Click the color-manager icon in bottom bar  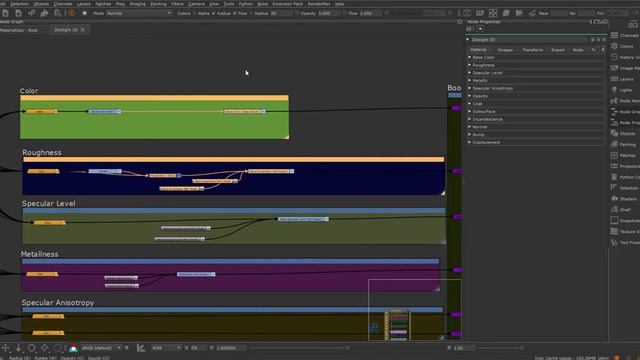73,348
